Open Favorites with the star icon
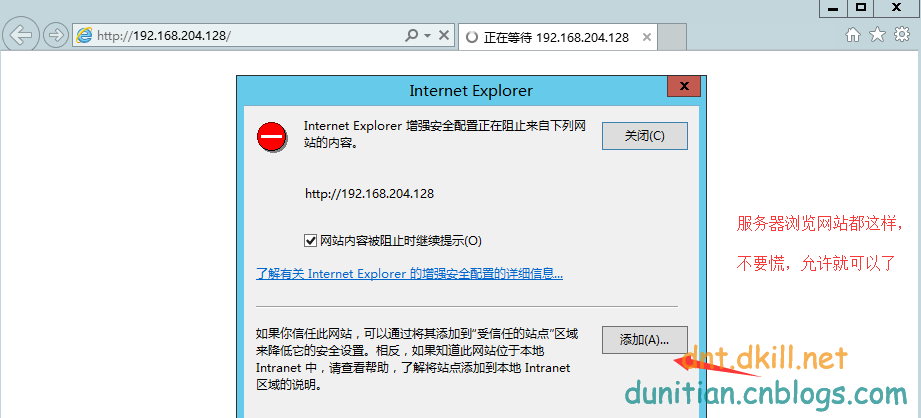This screenshot has width=921, height=418. pos(877,35)
